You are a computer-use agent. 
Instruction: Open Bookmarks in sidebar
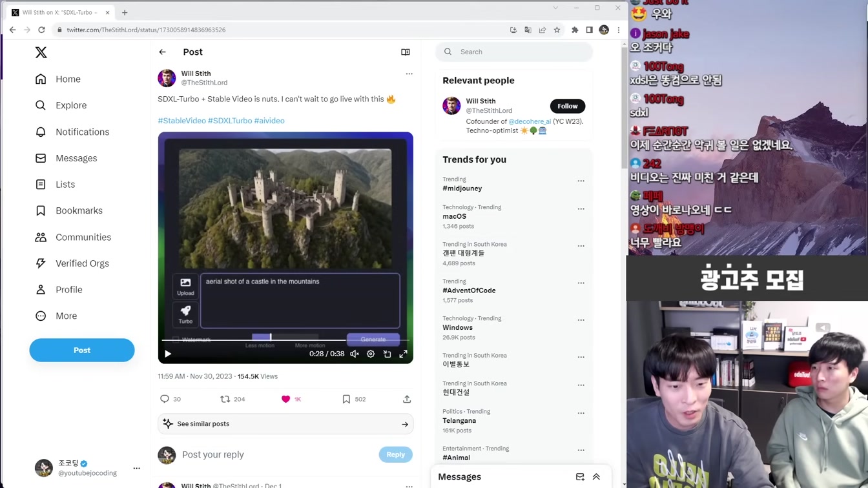(68, 210)
